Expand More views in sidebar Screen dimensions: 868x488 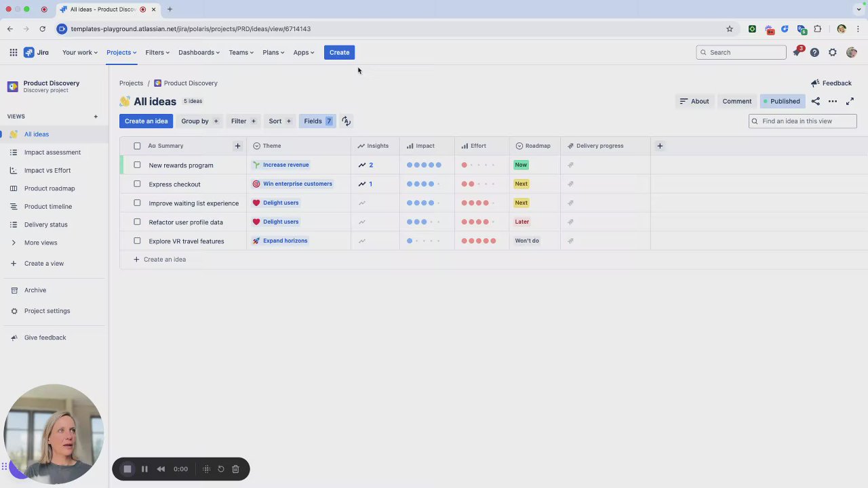click(x=41, y=243)
